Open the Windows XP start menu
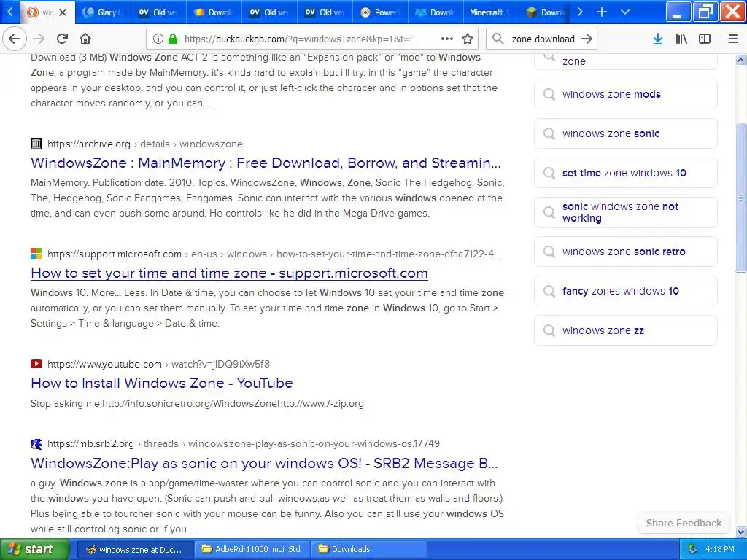This screenshot has width=747, height=560. (35, 550)
